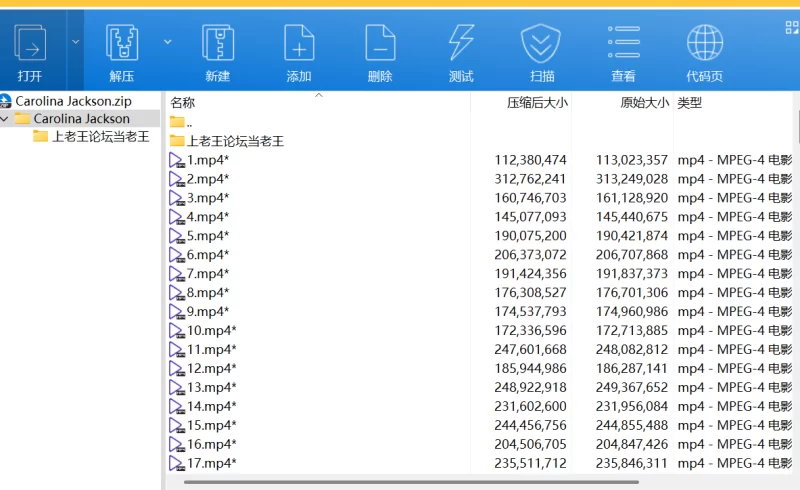
Task: Click original size 186,287,141
Action: [632, 369]
